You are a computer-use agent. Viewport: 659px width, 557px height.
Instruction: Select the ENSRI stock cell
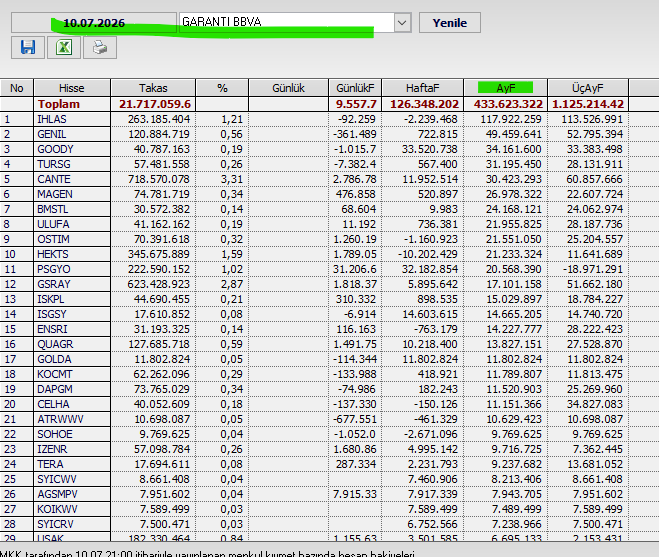point(72,329)
